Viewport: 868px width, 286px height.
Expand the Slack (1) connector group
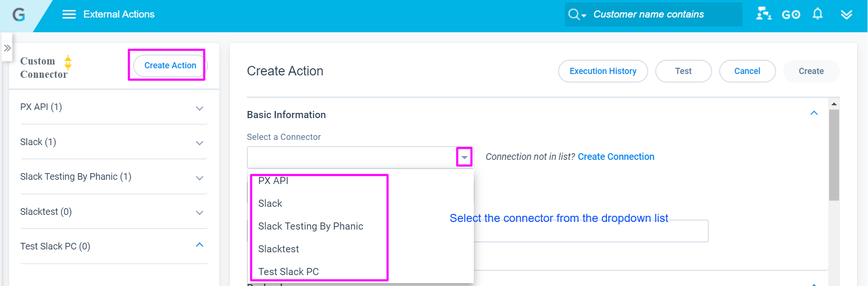[x=199, y=143]
